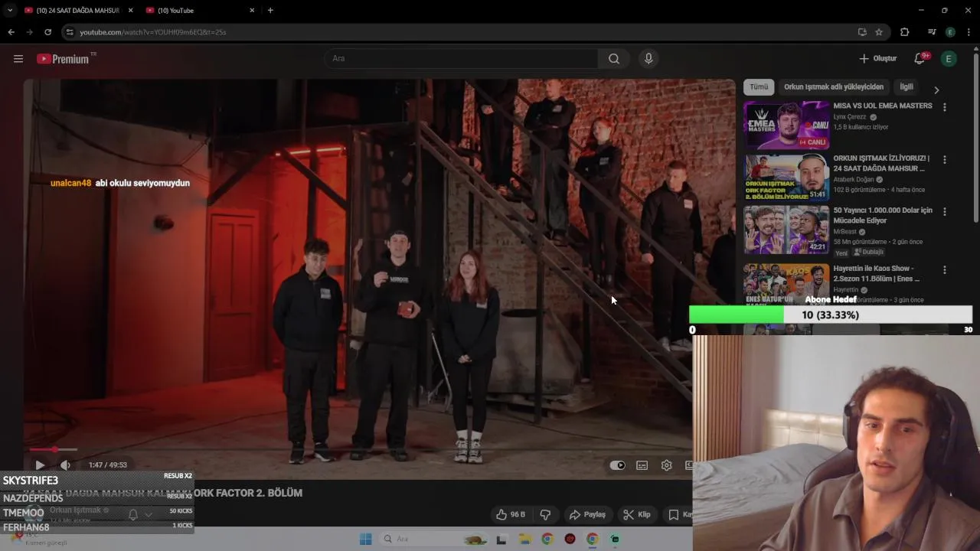This screenshot has width=980, height=551.
Task: Go back with browser back arrow
Action: 11,32
